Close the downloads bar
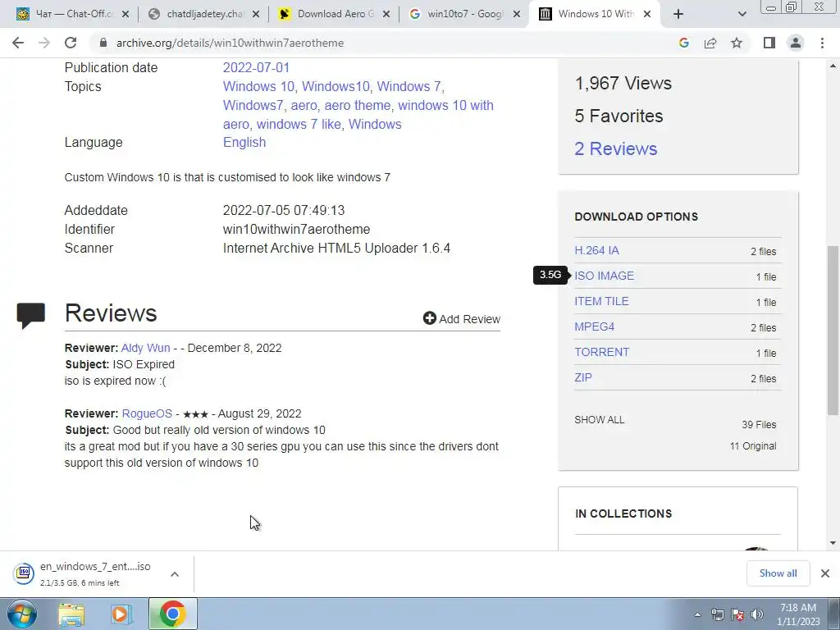Viewport: 840px width, 630px height. pos(825,573)
